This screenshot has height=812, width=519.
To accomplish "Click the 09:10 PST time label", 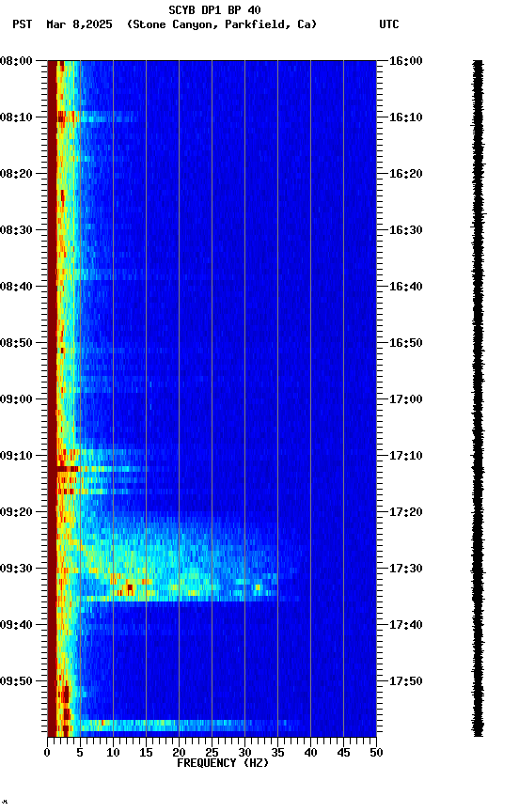I will pyautogui.click(x=16, y=456).
